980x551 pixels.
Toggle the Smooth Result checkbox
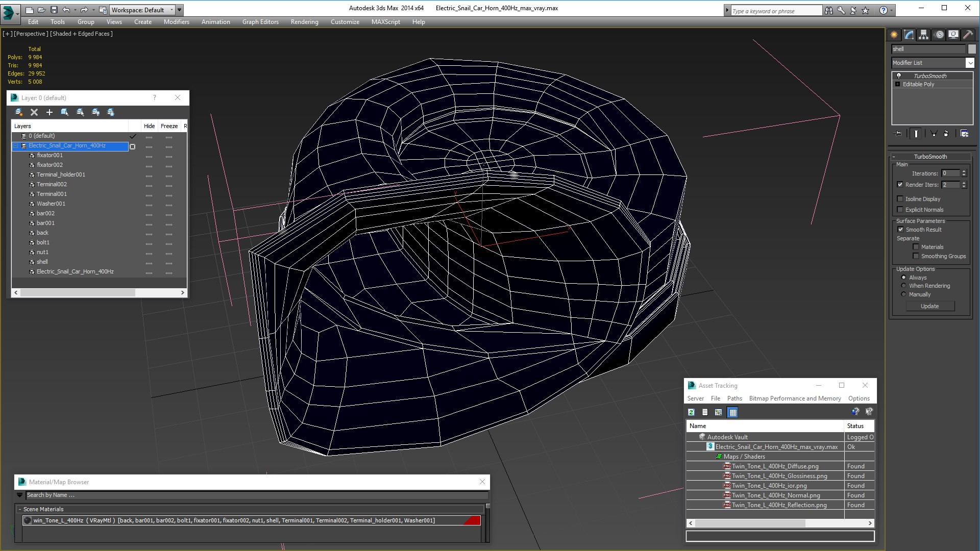click(x=901, y=230)
